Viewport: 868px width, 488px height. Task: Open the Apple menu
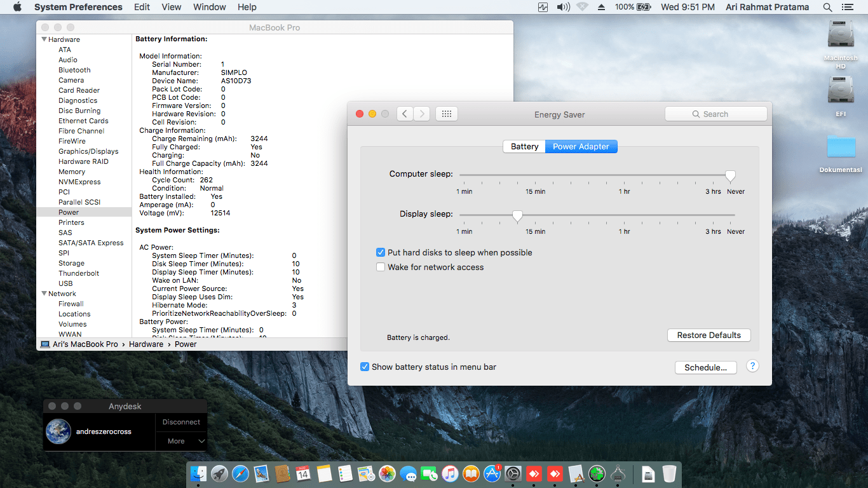(x=17, y=7)
